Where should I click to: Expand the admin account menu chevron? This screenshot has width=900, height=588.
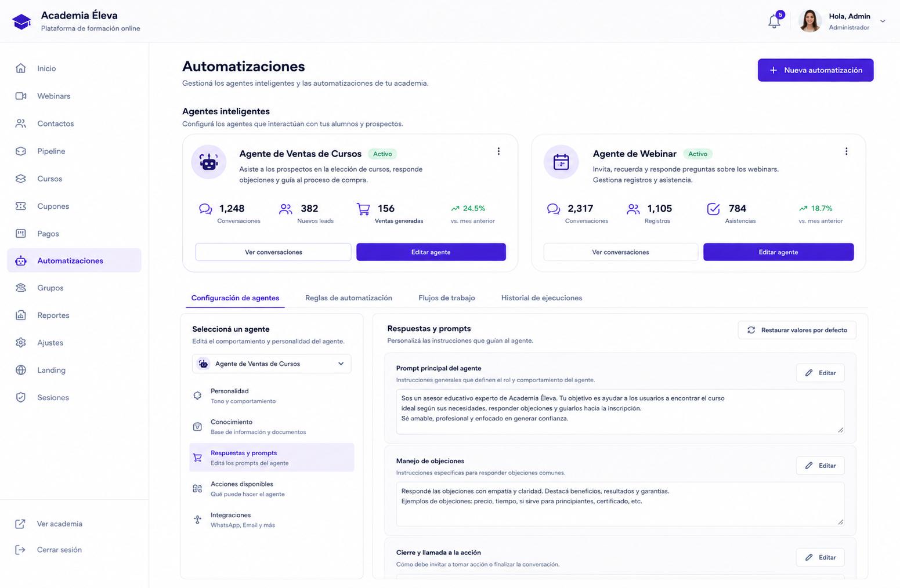883,21
